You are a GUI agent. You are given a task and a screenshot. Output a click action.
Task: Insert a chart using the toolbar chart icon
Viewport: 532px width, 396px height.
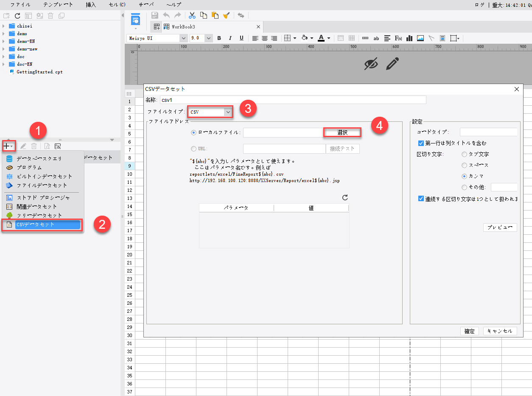(x=409, y=38)
